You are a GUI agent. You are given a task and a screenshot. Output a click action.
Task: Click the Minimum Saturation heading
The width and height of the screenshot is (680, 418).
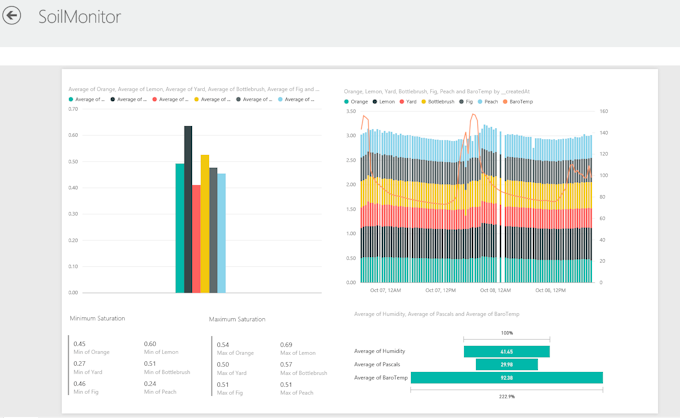[x=97, y=318]
